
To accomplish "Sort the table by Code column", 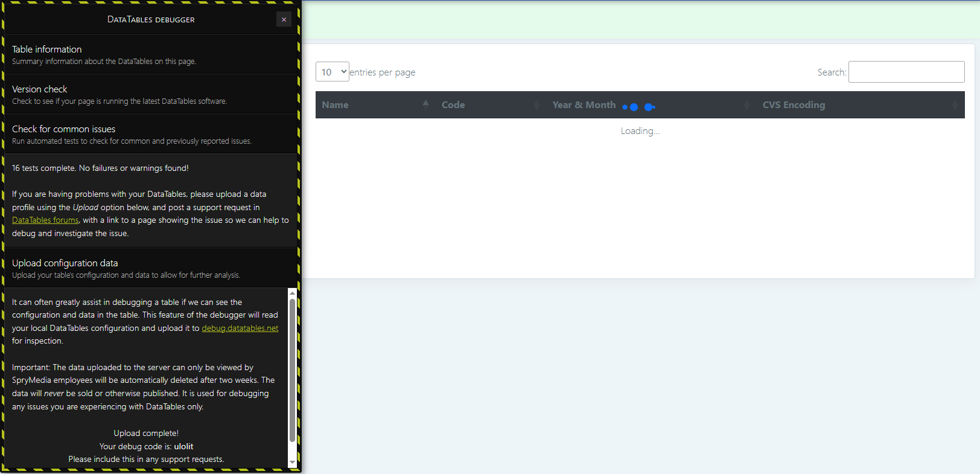I will pos(453,105).
